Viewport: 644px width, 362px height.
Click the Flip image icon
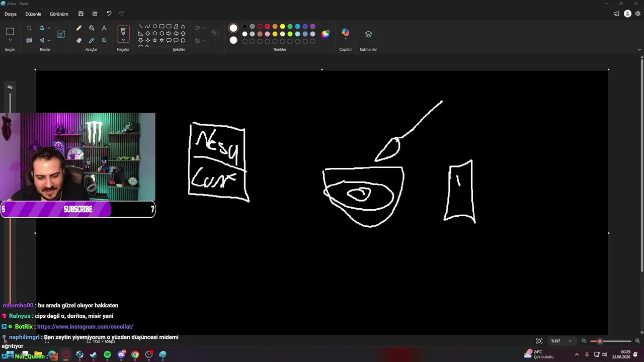pyautogui.click(x=42, y=40)
